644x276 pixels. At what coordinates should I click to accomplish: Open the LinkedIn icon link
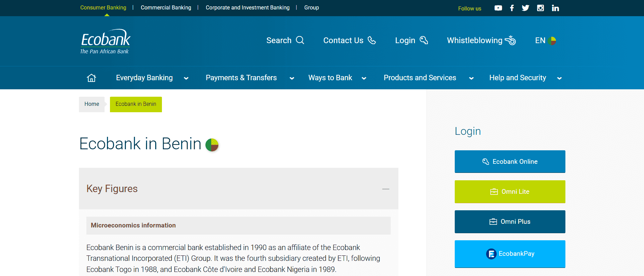click(x=555, y=8)
